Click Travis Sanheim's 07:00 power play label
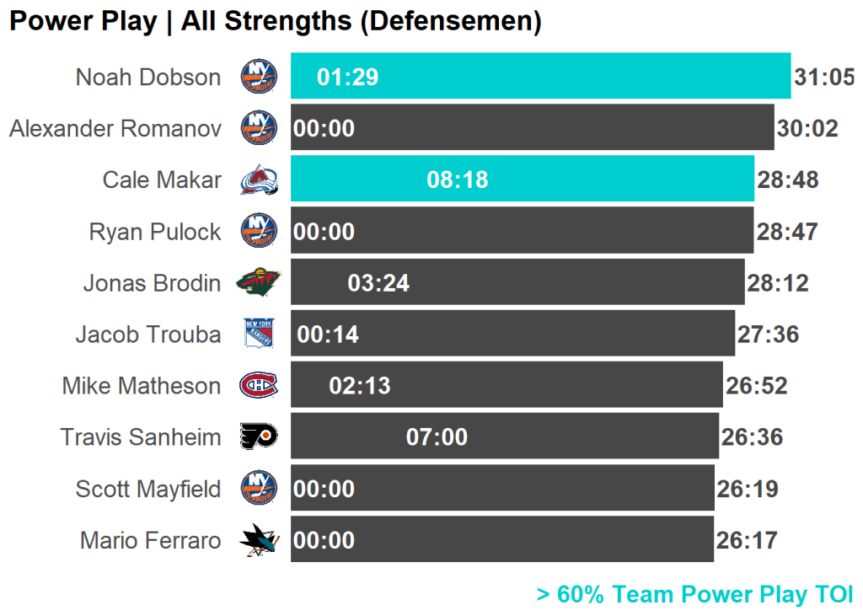The height and width of the screenshot is (616, 863). (x=437, y=437)
